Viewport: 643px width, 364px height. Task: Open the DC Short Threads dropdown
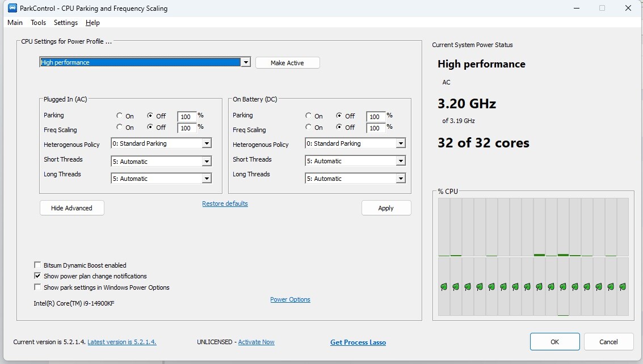click(401, 161)
